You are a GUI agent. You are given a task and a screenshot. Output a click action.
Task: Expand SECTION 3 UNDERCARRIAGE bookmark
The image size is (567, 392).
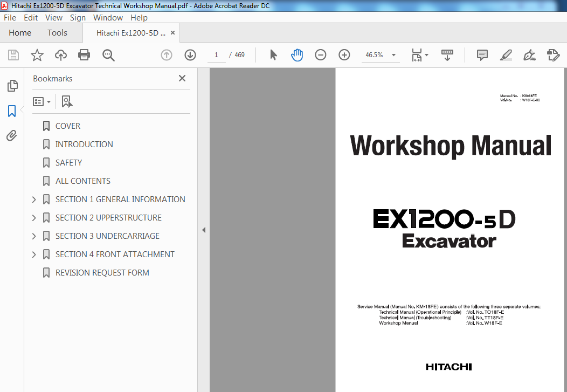coord(34,236)
